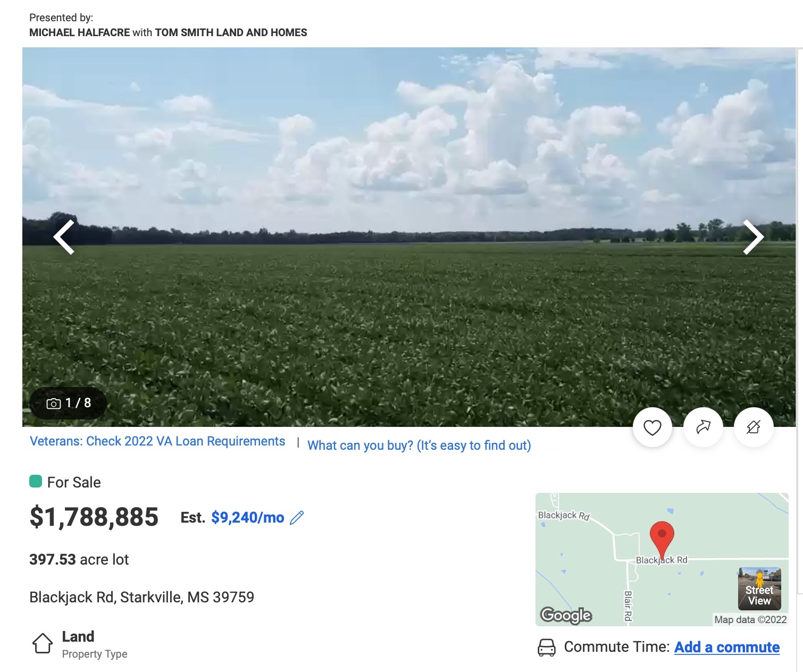This screenshot has width=803, height=672.
Task: Click the car commute icon
Action: (547, 648)
